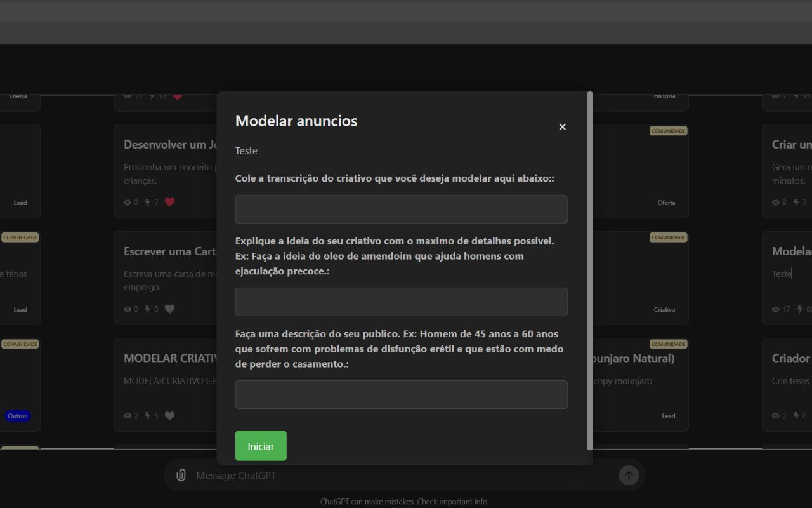Click the Crie teses description text

(x=791, y=381)
